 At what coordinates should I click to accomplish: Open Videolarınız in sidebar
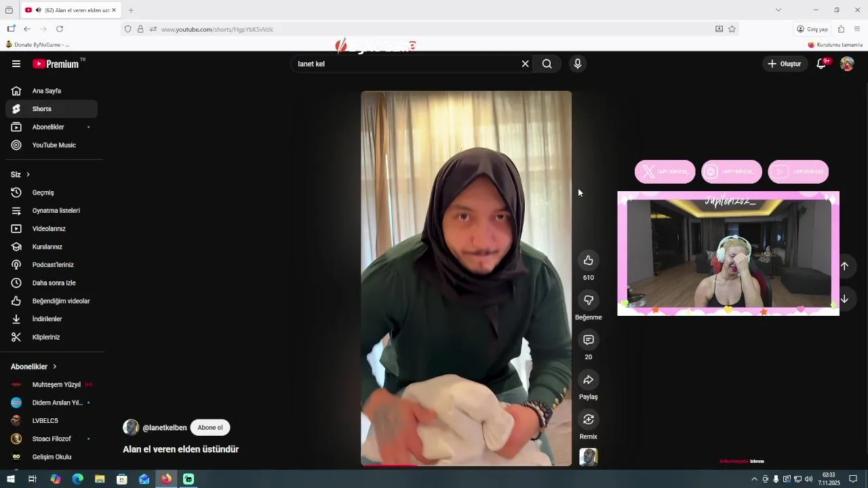[52, 228]
